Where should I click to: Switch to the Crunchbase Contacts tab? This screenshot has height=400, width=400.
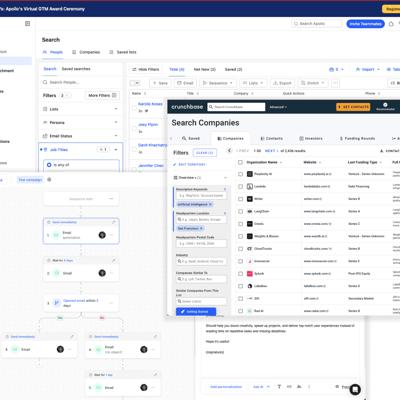click(x=272, y=138)
